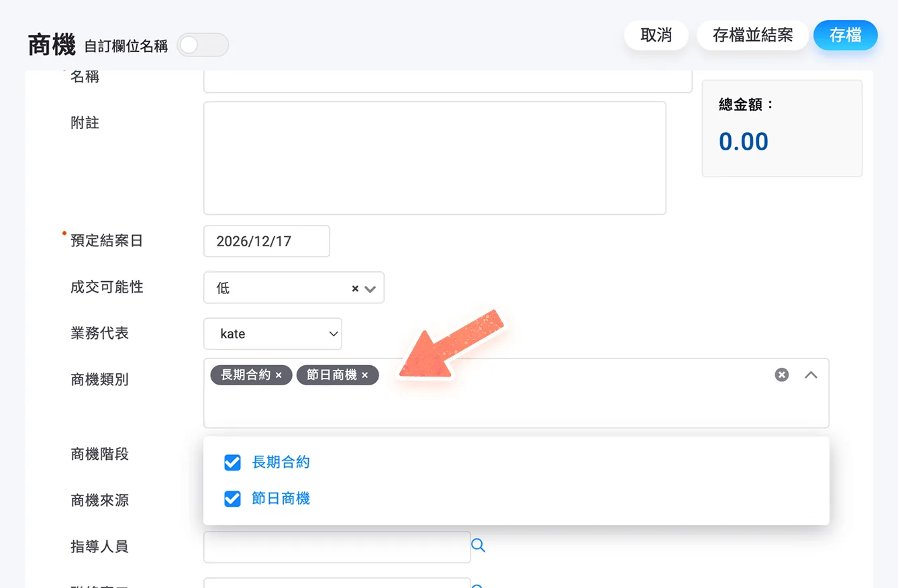Viewport: 898px width, 588px height.
Task: Remove the 節日商機 tag chip
Action: tap(365, 375)
